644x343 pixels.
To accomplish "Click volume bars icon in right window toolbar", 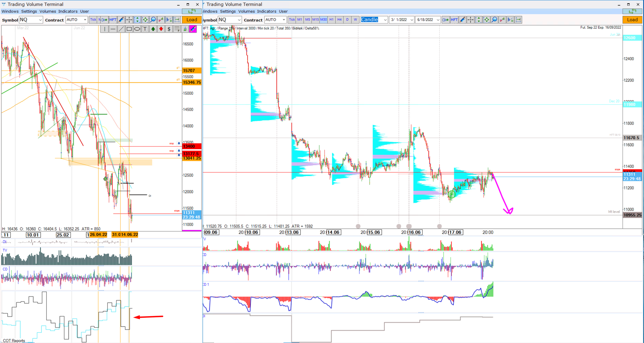I will (502, 20).
